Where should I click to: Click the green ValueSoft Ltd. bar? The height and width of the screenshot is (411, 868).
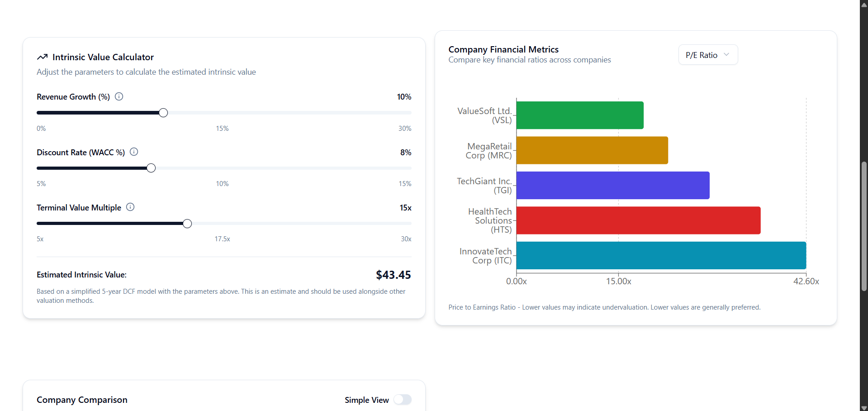579,115
